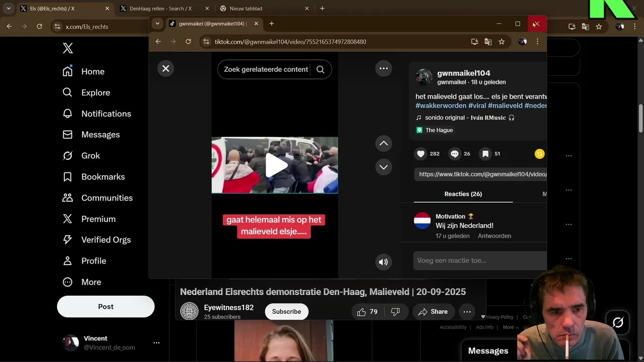The image size is (644, 362).
Task: Click the Verified Orgs lightning icon
Action: click(67, 240)
